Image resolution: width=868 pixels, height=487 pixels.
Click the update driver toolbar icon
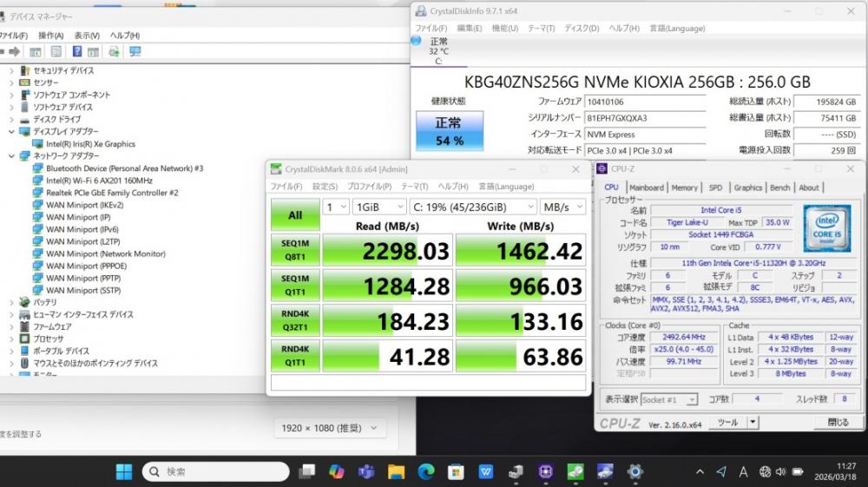point(112,52)
